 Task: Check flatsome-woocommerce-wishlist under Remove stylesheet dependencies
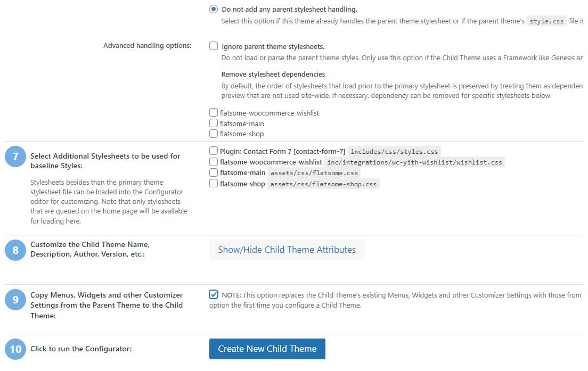pyautogui.click(x=213, y=113)
